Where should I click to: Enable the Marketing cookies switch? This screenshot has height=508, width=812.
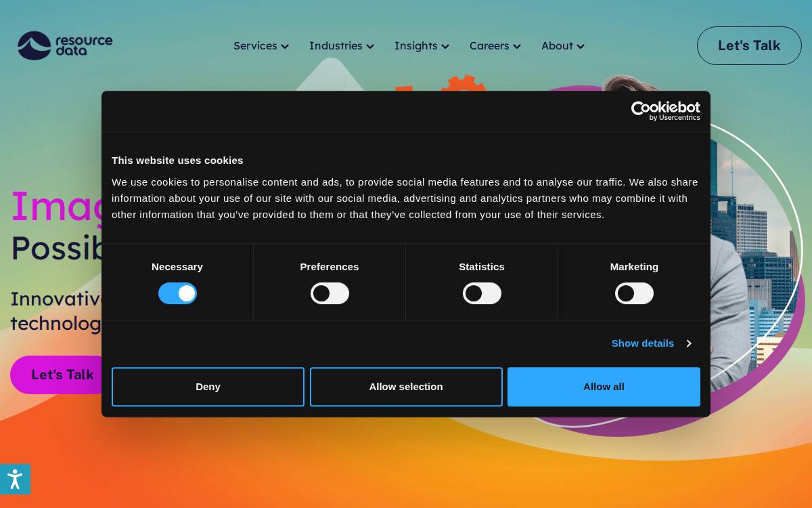(x=634, y=293)
